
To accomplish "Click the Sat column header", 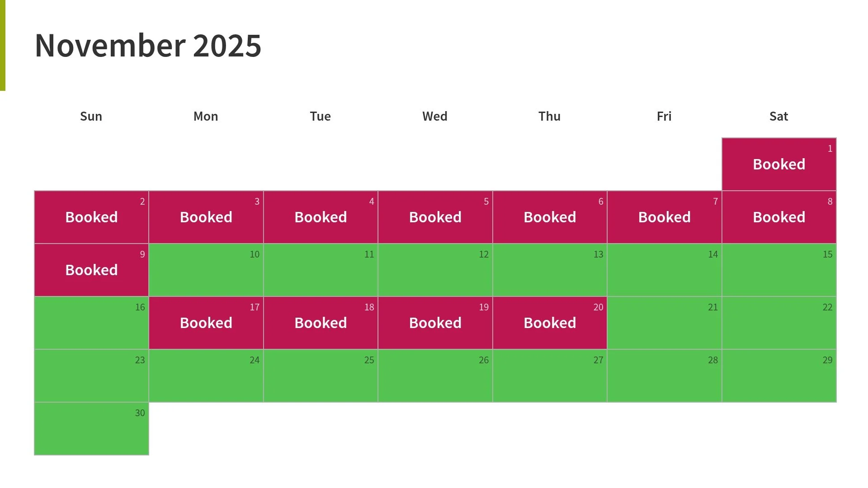I will (779, 116).
